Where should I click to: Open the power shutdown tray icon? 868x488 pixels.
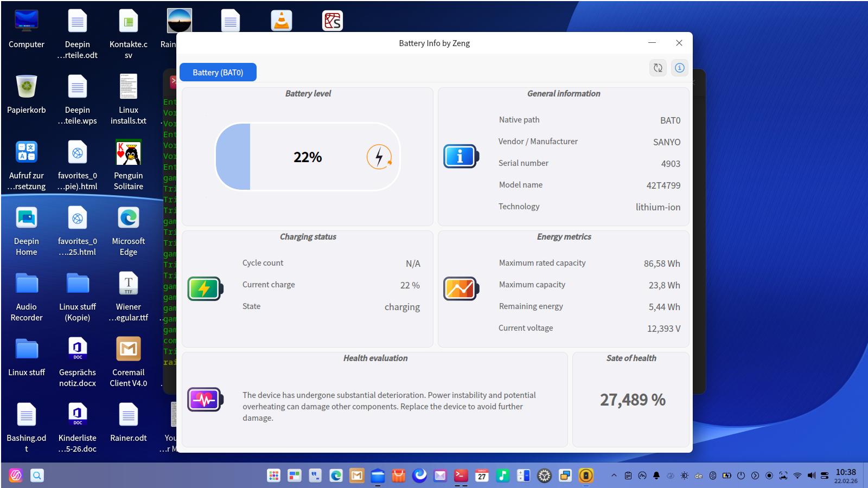(x=741, y=476)
